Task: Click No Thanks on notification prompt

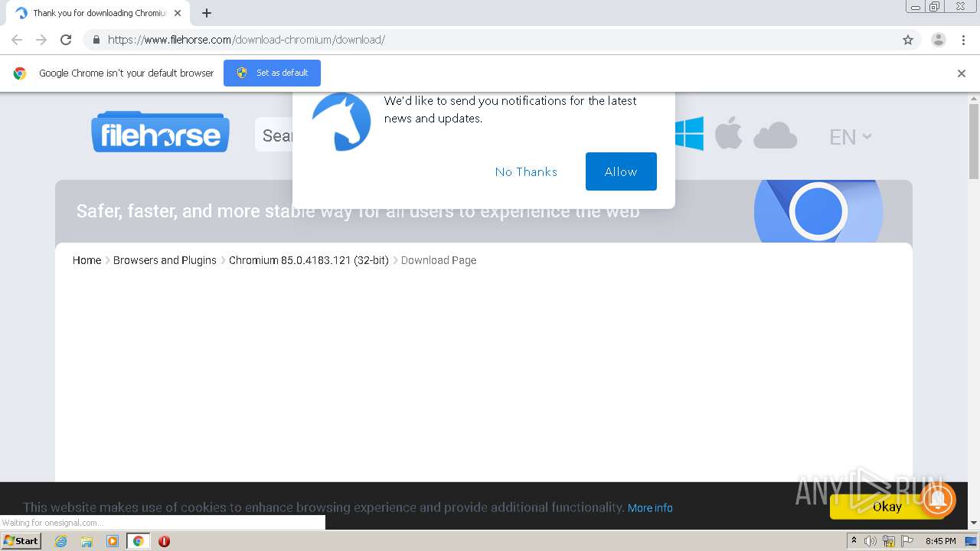Action: click(526, 171)
